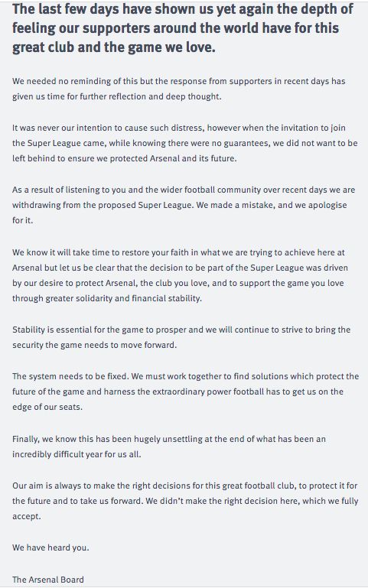Click the line "the Super League came, while knowing"
This screenshot has width=368, height=588.
click(x=184, y=143)
